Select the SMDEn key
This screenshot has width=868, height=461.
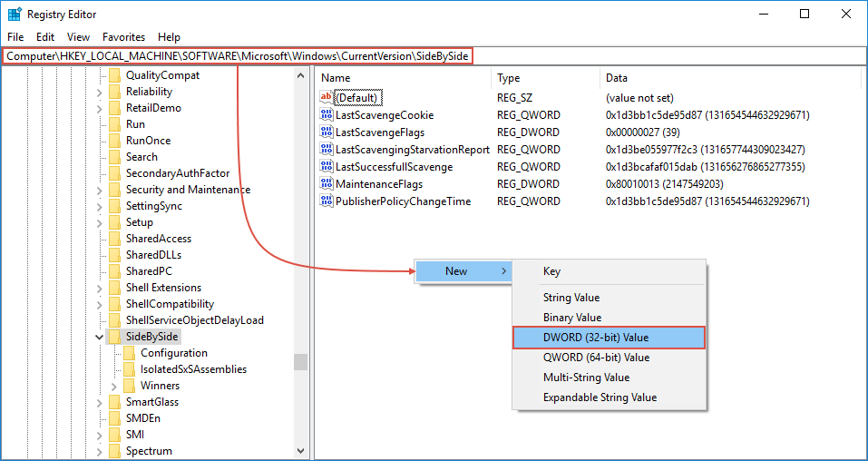tap(143, 418)
